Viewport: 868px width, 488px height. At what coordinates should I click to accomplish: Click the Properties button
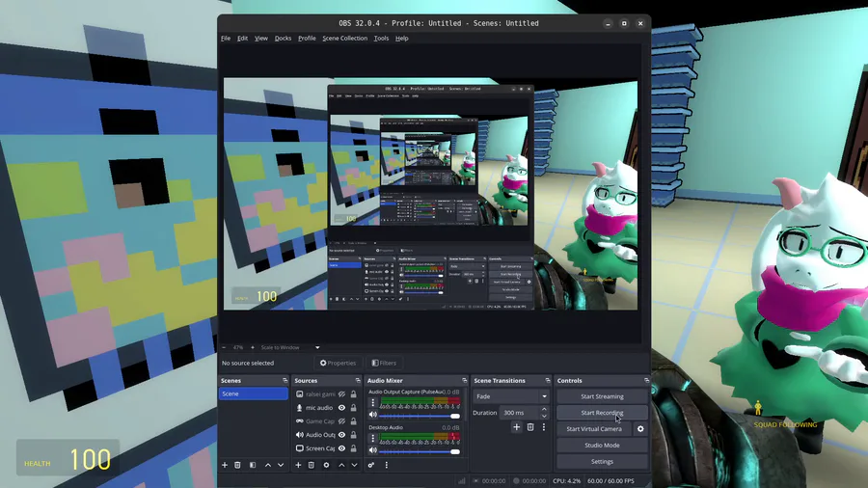coord(339,363)
